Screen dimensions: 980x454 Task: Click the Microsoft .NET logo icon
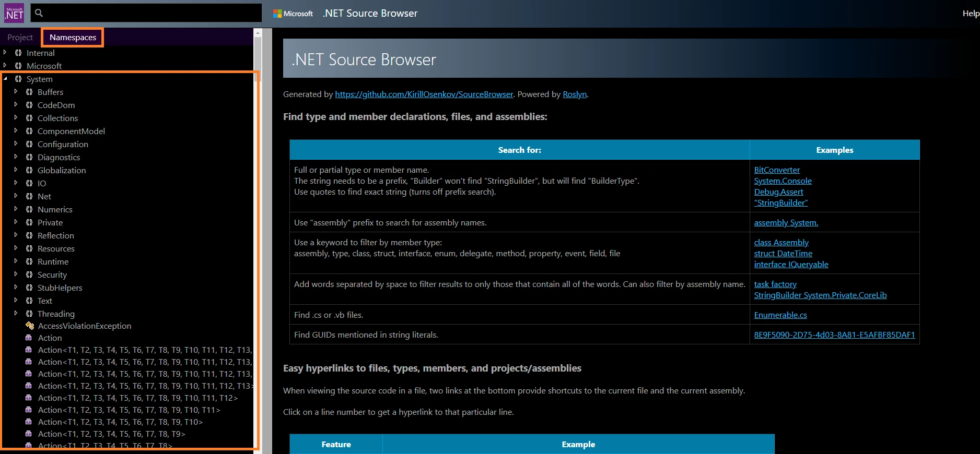pos(14,13)
